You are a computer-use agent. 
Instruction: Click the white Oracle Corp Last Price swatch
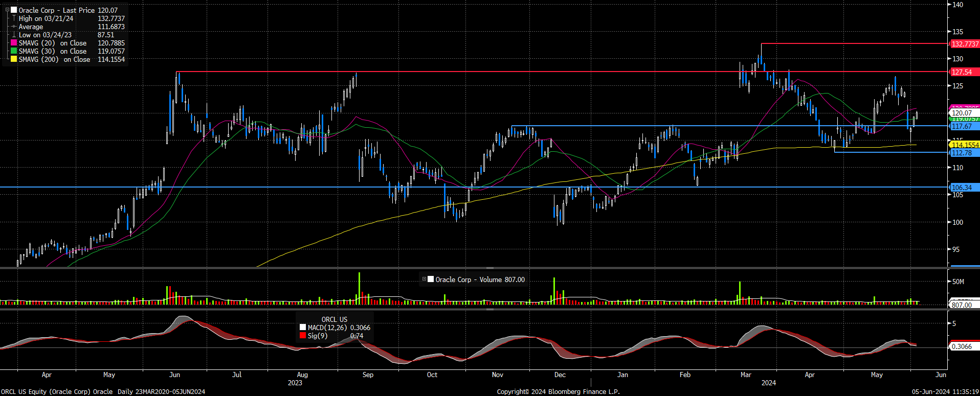tap(14, 10)
